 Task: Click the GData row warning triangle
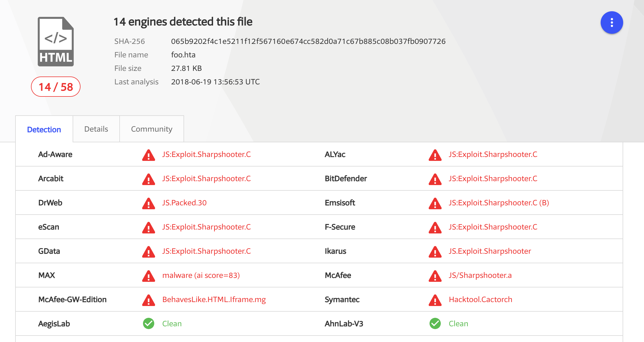(149, 252)
